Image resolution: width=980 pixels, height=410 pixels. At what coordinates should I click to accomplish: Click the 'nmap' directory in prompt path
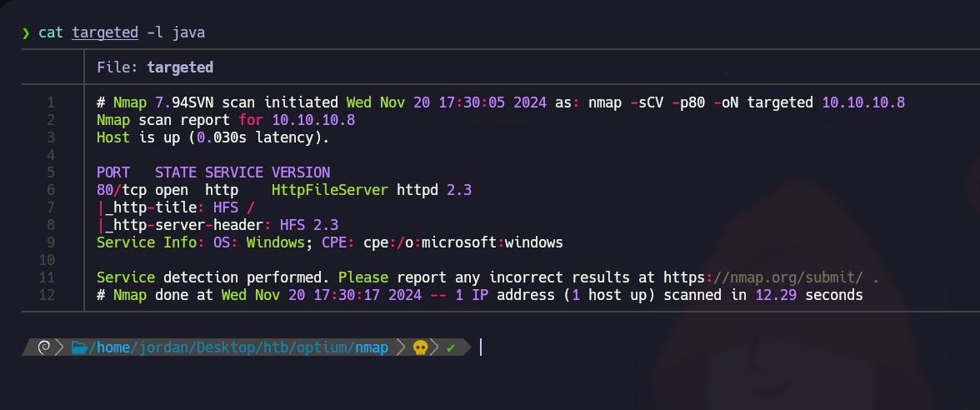[x=371, y=347]
